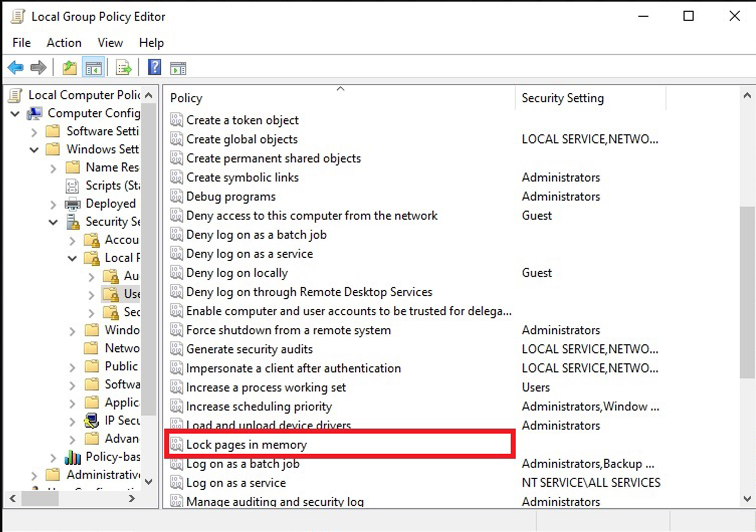Image resolution: width=756 pixels, height=532 pixels.
Task: Click the Security Settings lock icon in tree
Action: [73, 222]
